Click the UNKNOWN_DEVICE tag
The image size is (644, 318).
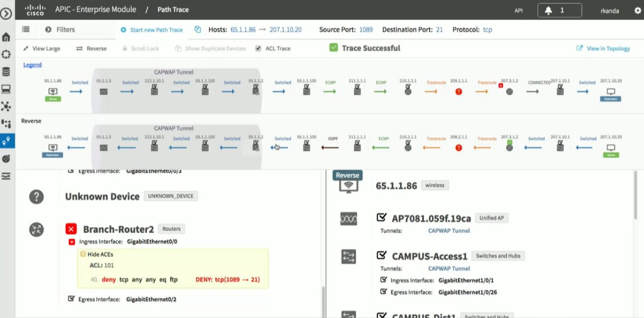click(x=171, y=196)
